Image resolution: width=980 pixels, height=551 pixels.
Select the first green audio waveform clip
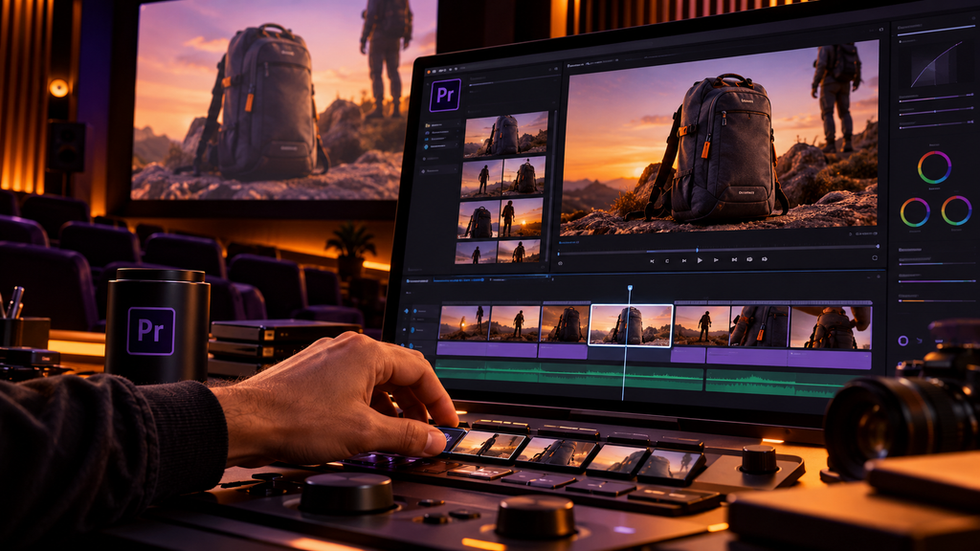(568, 375)
